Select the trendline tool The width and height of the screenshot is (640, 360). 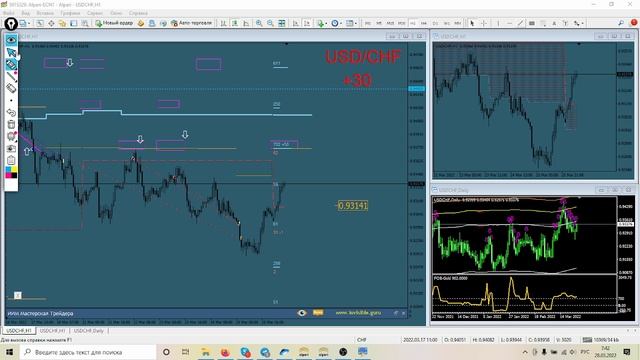click(x=520, y=23)
